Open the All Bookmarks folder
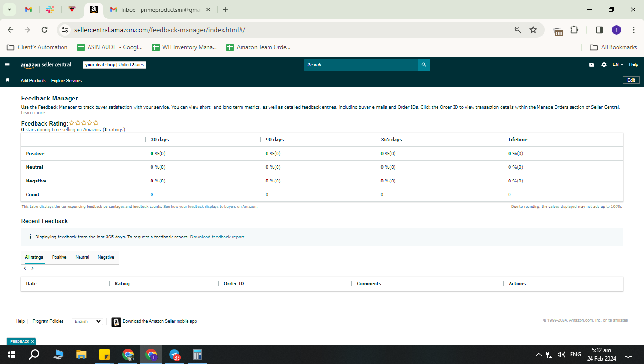Screen dimensions: 644x364 [614, 47]
